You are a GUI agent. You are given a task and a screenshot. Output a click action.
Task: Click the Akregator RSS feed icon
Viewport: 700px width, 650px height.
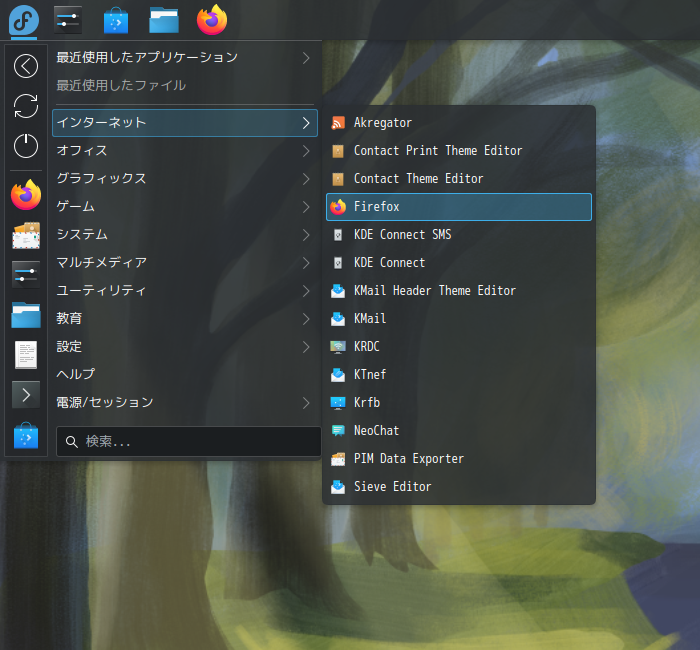[x=338, y=123]
